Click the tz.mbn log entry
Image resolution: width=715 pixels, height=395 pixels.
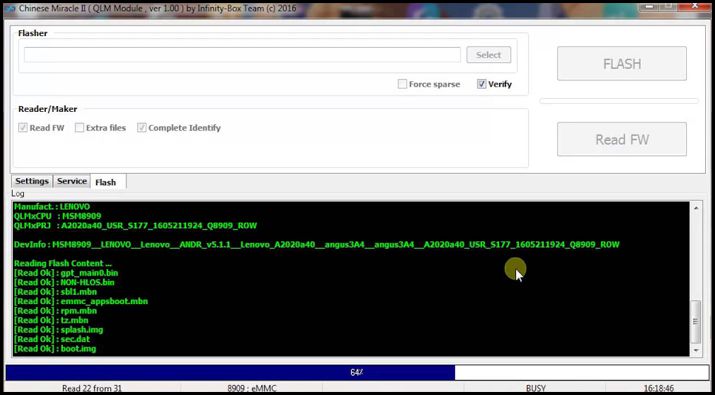52,320
